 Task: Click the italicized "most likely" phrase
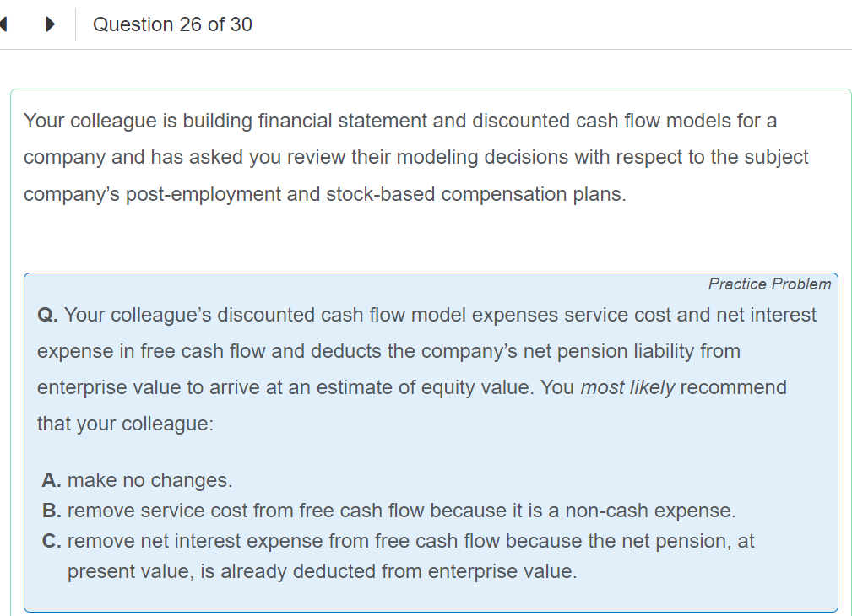(627, 387)
